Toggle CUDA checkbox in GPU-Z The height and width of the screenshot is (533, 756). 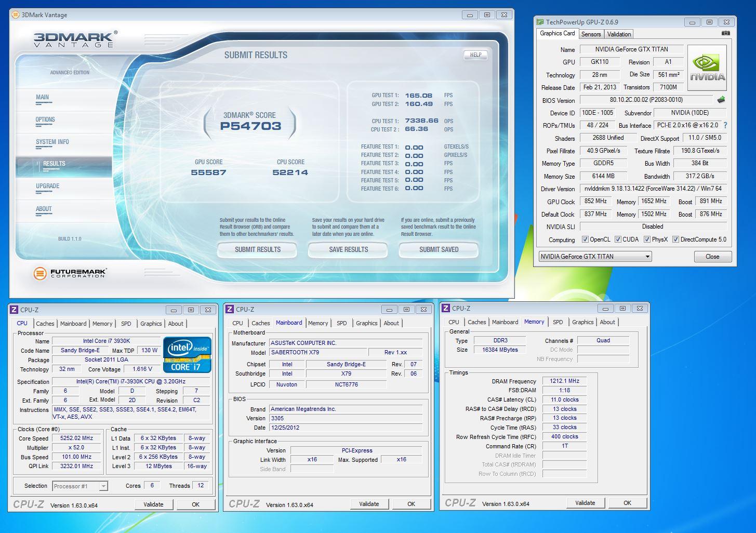[x=618, y=239]
